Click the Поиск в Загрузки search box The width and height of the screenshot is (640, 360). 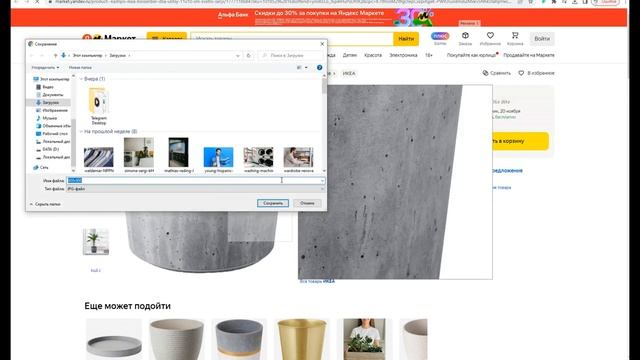[x=291, y=56]
